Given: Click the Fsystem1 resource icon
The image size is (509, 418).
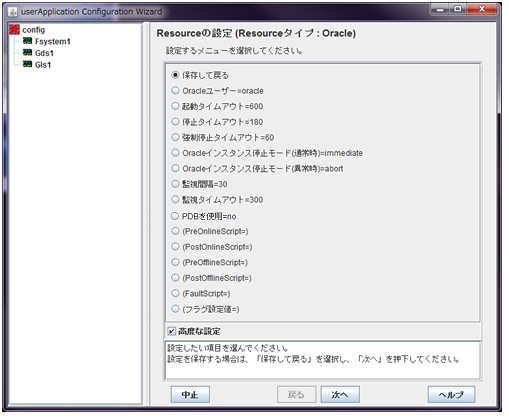Looking at the screenshot, I should (27, 41).
